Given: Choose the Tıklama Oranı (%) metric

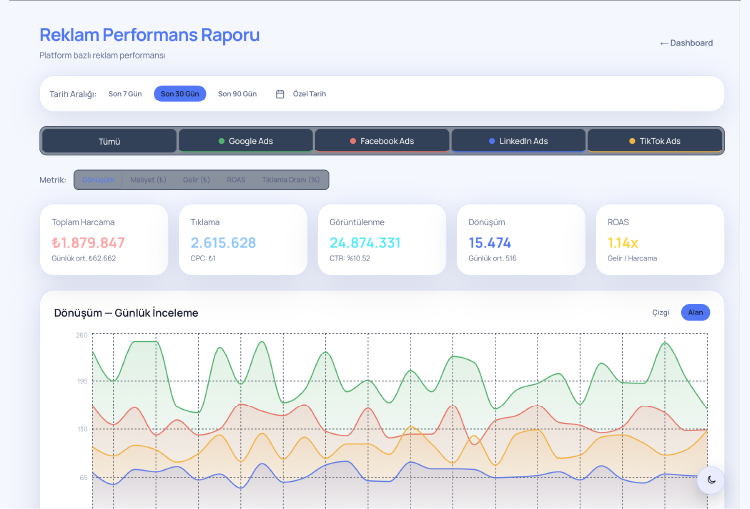Looking at the screenshot, I should click(x=290, y=180).
